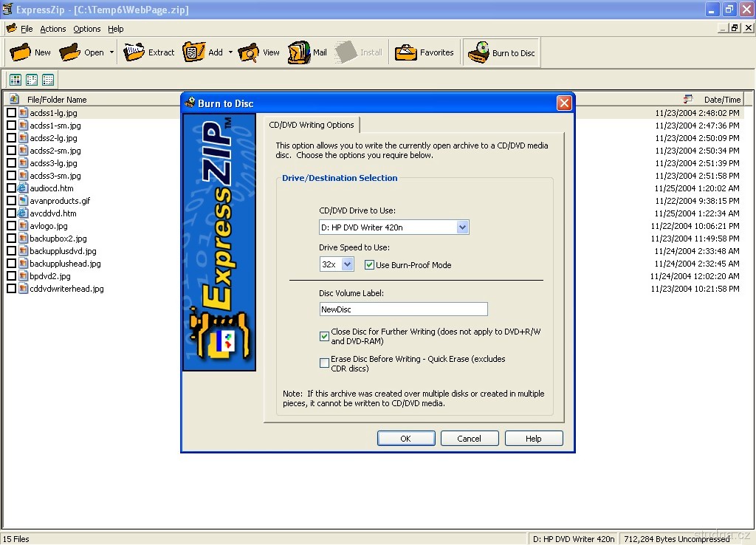Viewport: 756px width, 545px height.
Task: Switch to first list view mode icon
Action: coord(16,80)
